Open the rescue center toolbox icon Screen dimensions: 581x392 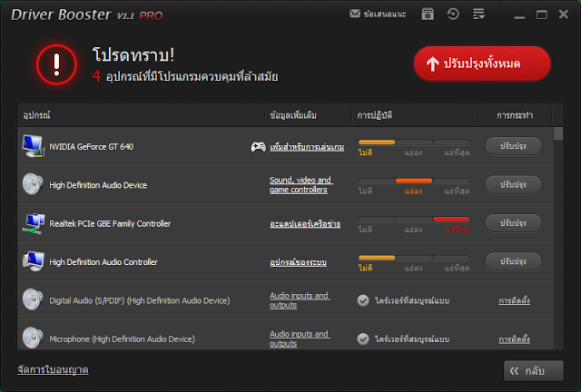pos(428,15)
